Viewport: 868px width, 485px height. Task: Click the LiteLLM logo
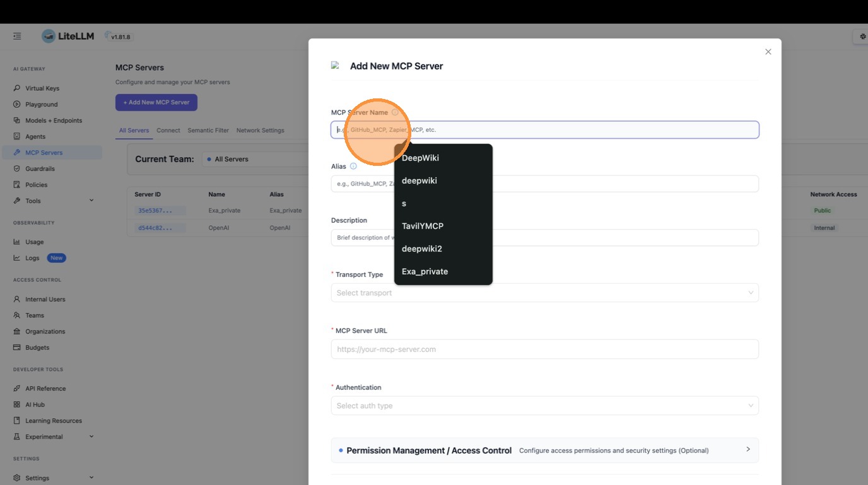(x=67, y=36)
